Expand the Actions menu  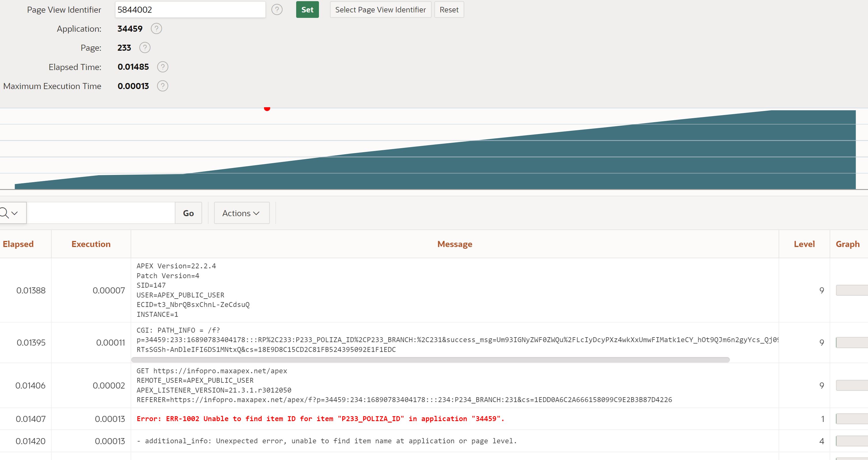pyautogui.click(x=242, y=213)
